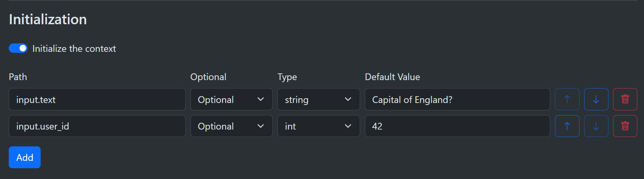This screenshot has width=644, height=179.
Task: Move the input.user_id row up
Action: coord(567,126)
